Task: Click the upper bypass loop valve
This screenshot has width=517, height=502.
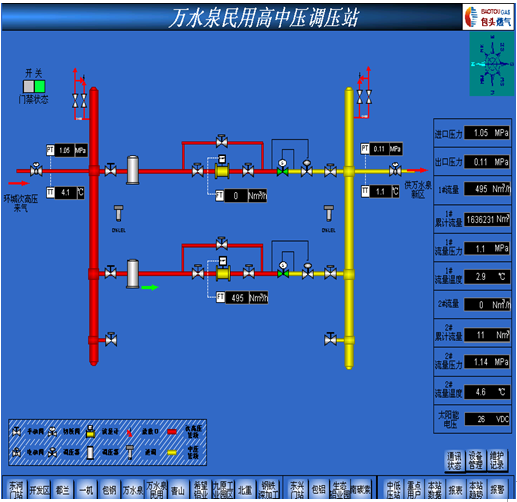Action: tap(222, 141)
